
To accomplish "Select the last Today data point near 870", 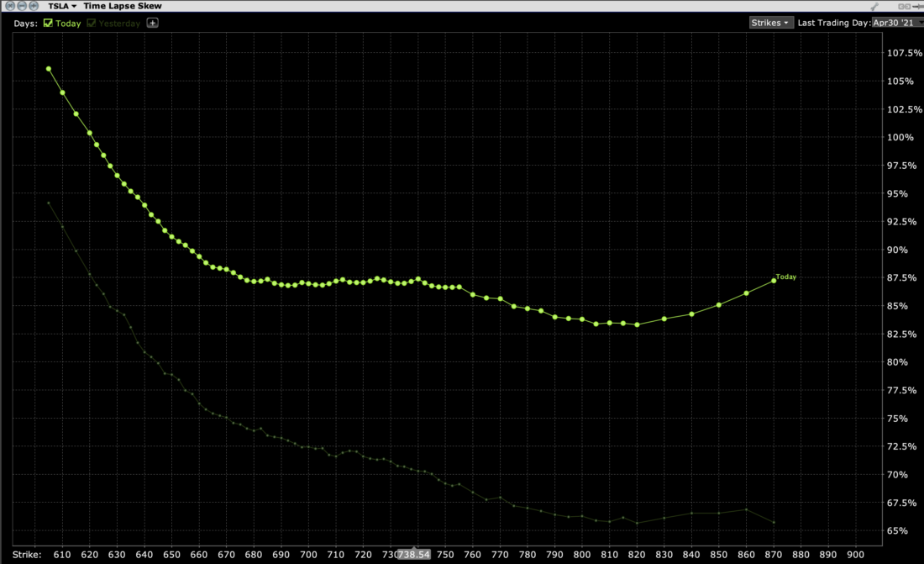I will [774, 281].
